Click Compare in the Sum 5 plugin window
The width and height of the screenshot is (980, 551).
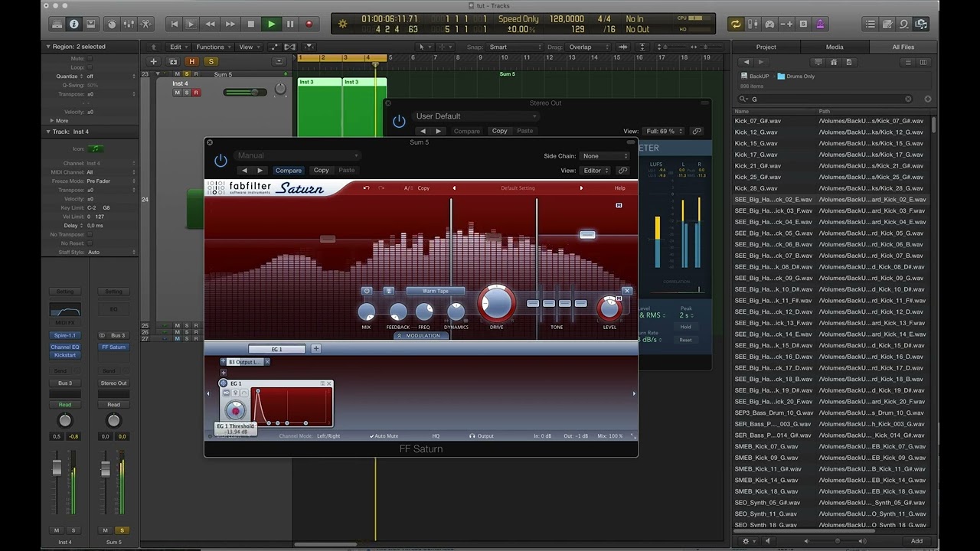[x=289, y=171]
